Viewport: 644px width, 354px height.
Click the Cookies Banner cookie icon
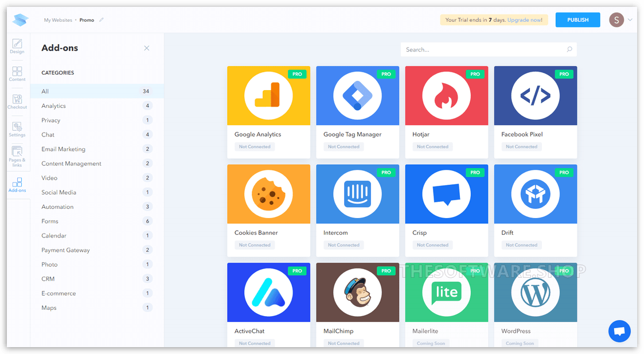click(268, 194)
